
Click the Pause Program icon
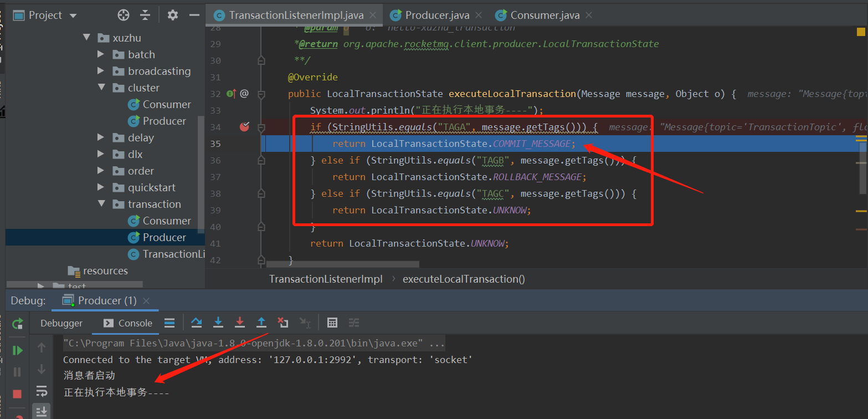point(18,372)
